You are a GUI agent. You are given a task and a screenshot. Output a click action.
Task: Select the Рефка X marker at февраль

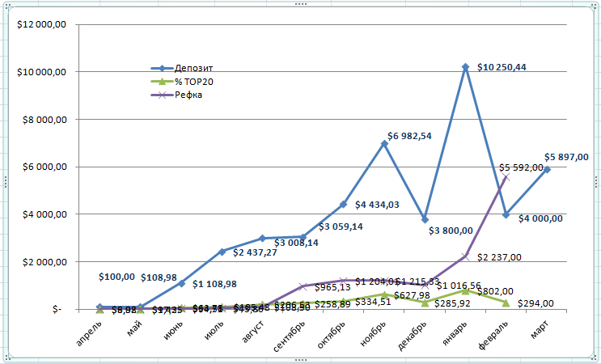pyautogui.click(x=506, y=177)
